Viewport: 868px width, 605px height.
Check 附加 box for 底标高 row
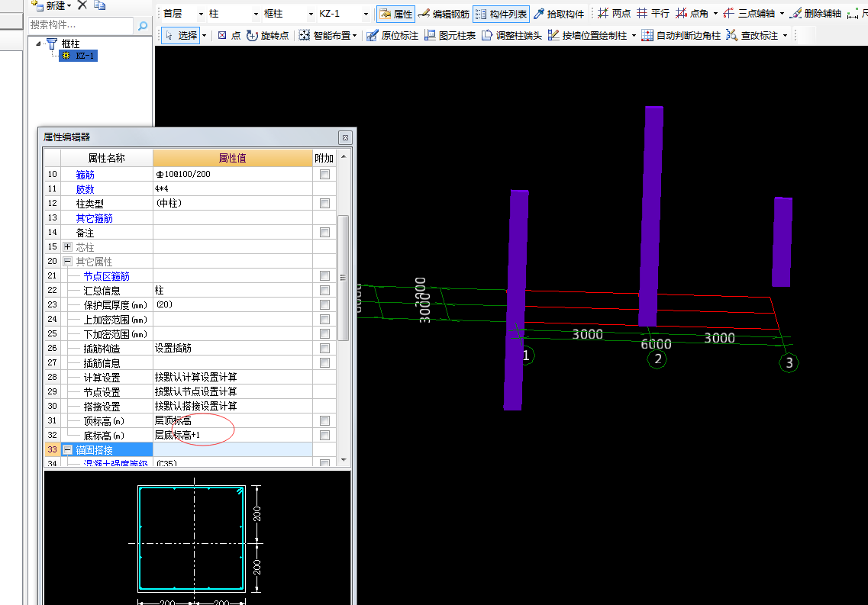325,435
